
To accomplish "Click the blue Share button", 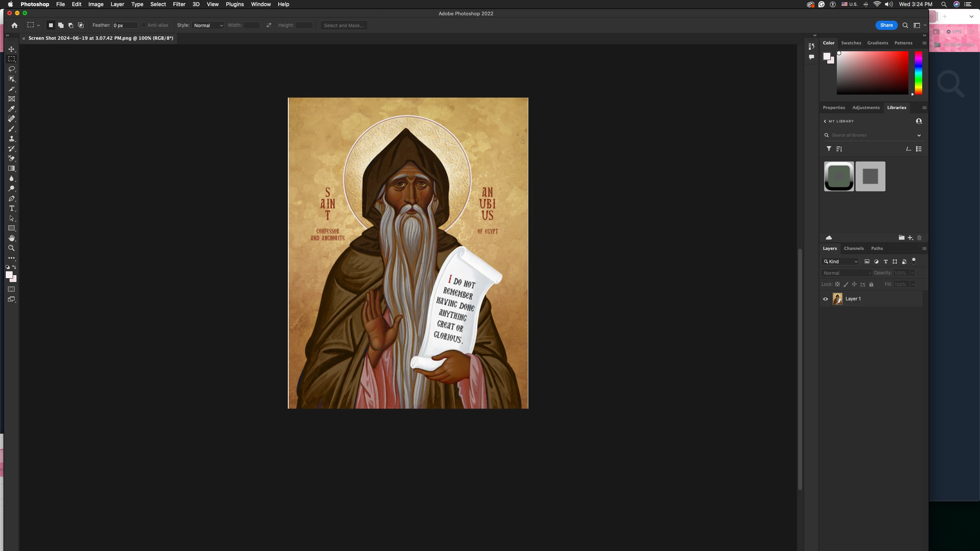I will 886,25.
